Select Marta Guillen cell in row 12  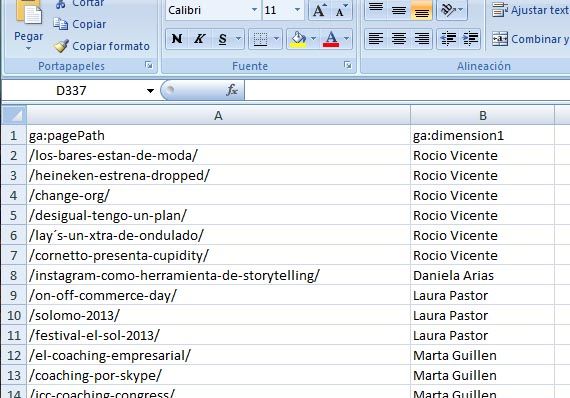point(482,355)
